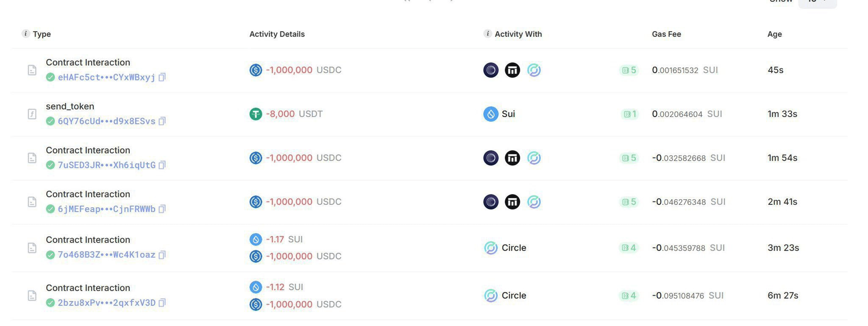This screenshot has height=326, width=868.
Task: Click the black bank icon in 45s row
Action: click(512, 70)
